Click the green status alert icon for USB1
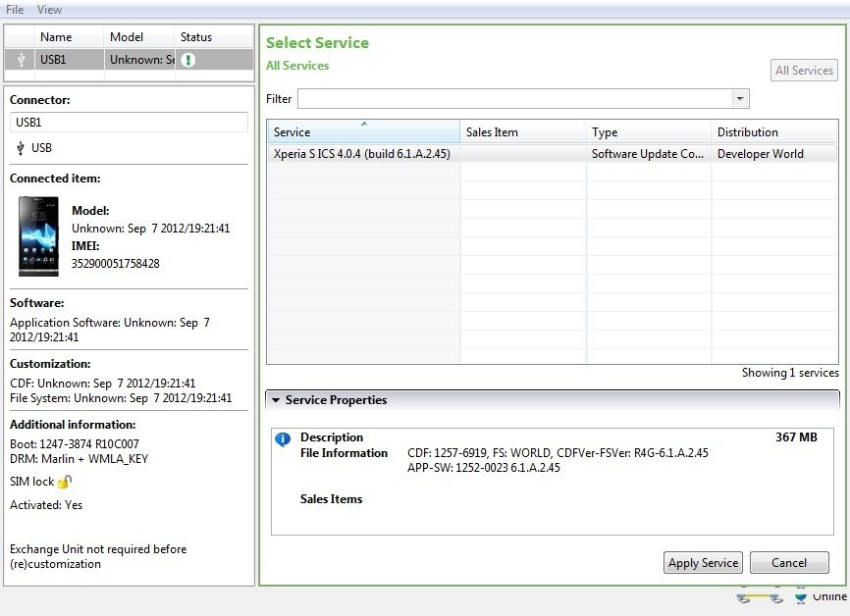The image size is (850, 616). click(188, 60)
